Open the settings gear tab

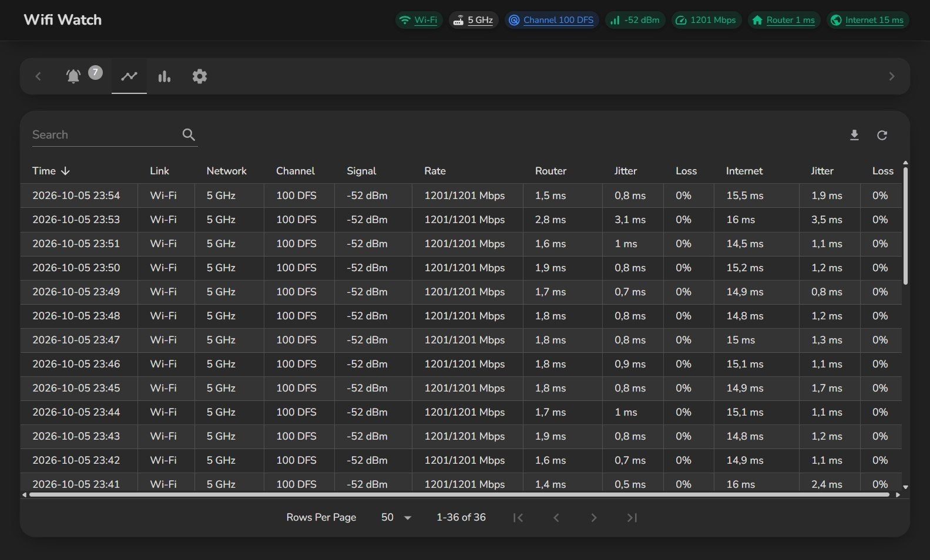pos(200,76)
